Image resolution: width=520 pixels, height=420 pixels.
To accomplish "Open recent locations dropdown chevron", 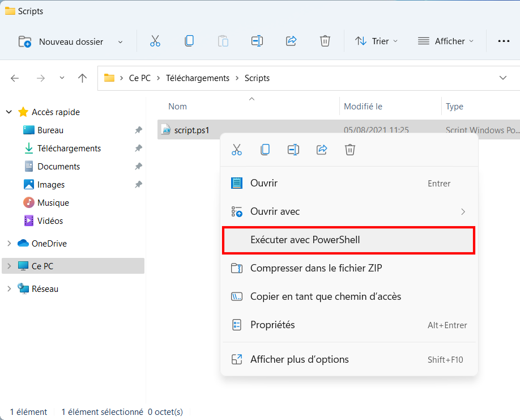I will [x=62, y=78].
